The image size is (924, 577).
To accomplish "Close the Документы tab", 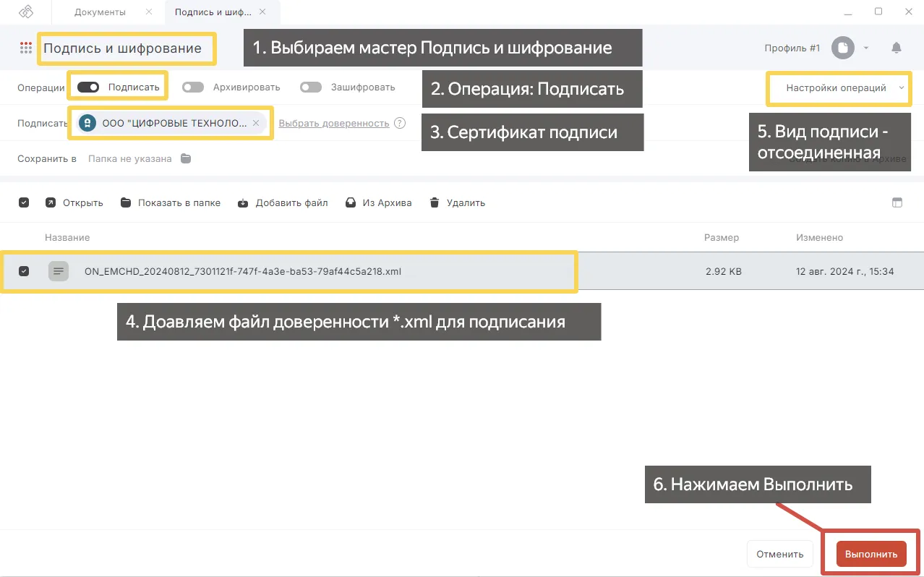I will [148, 12].
